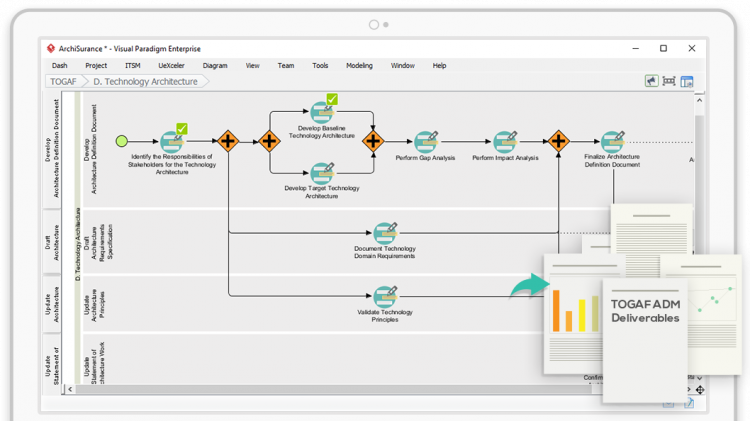This screenshot has width=750, height=421.
Task: Click the bar chart document thumbnail
Action: coord(573,310)
